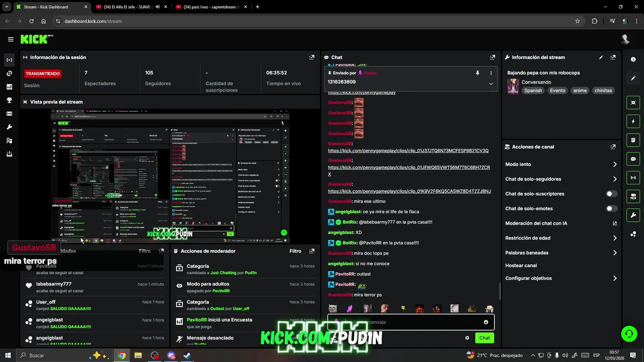The width and height of the screenshot is (644, 362).
Task: Click the Spanish tag chip
Action: 533,90
